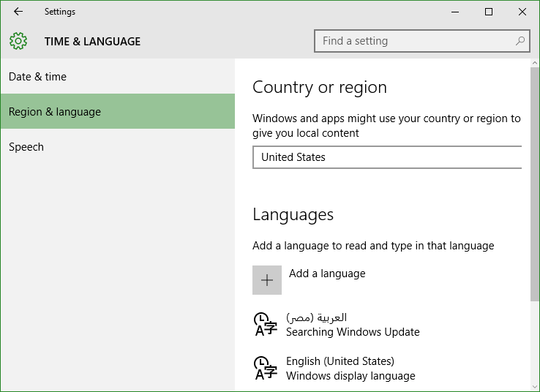
Task: Click the magnifier icon in the search box
Action: [x=520, y=41]
